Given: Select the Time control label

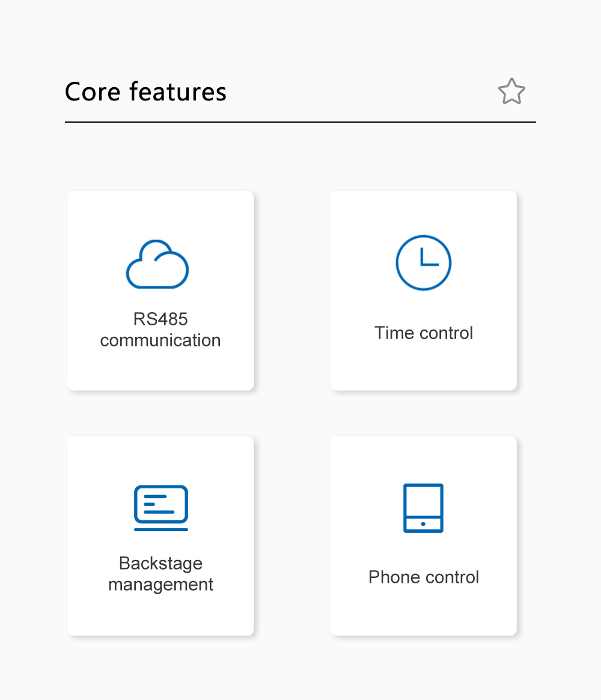Looking at the screenshot, I should 424,333.
